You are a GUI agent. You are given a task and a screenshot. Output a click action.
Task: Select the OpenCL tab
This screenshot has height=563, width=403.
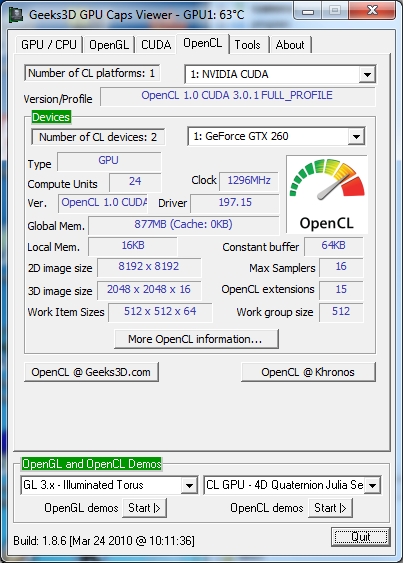tap(203, 43)
